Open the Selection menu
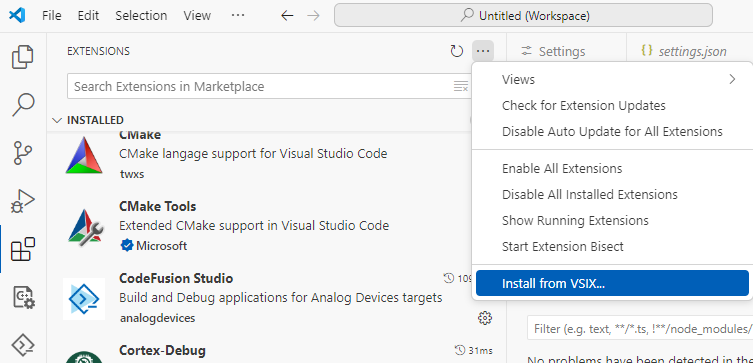Screen dimensions: 753x363 (141, 16)
